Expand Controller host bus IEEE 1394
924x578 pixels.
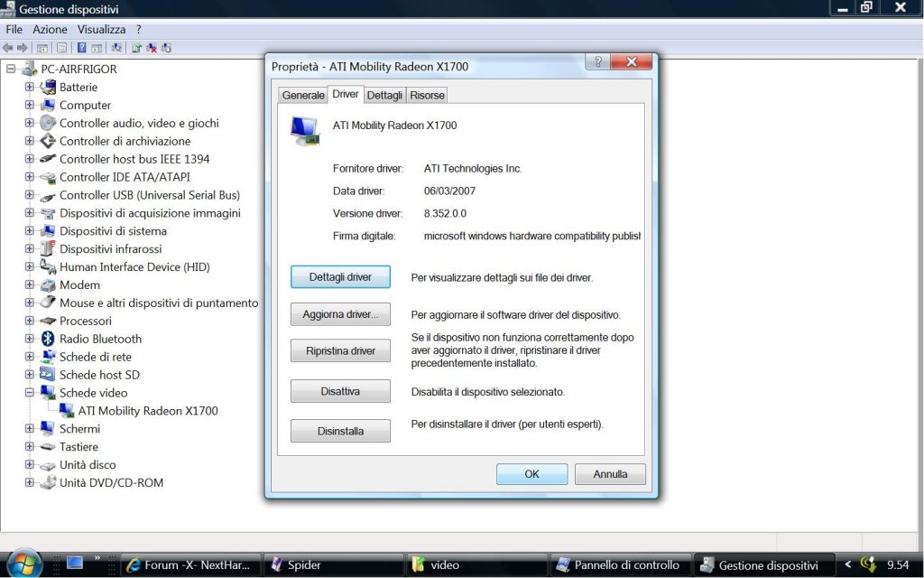[x=29, y=159]
